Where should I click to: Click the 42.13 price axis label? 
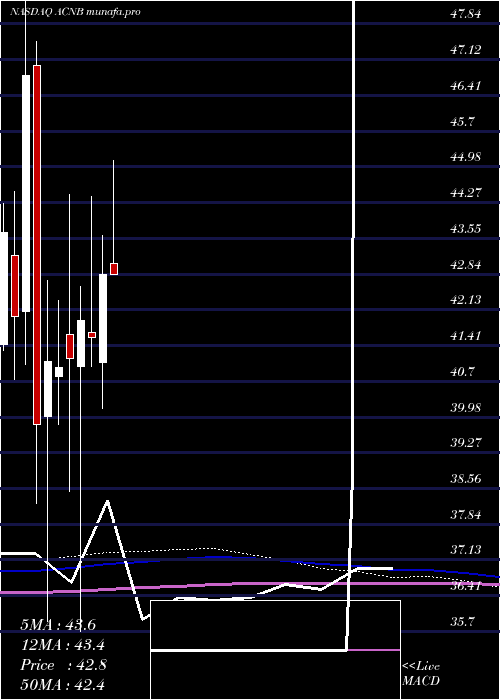(x=465, y=300)
